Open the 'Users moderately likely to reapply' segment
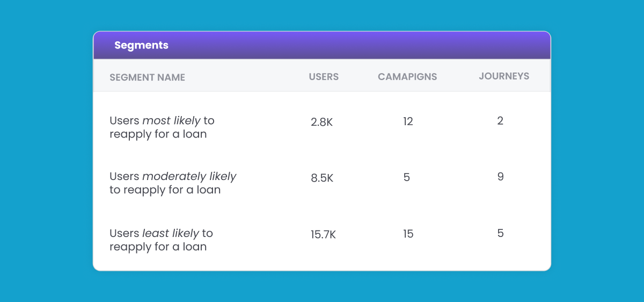 tap(172, 183)
